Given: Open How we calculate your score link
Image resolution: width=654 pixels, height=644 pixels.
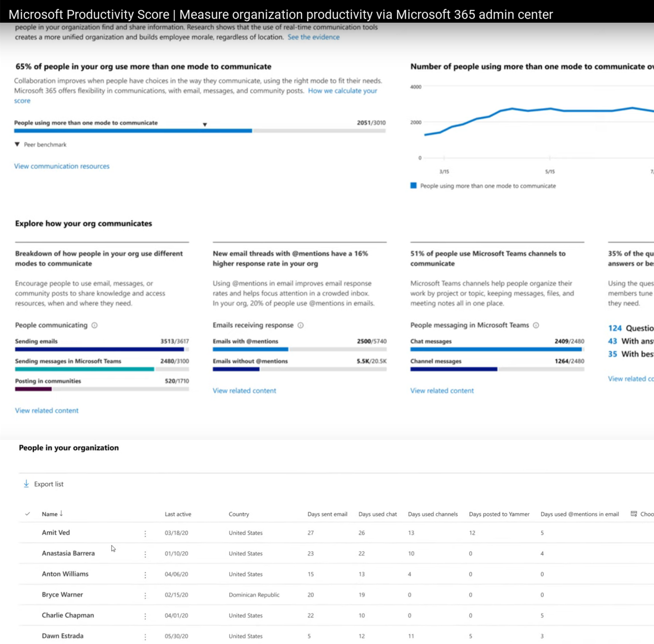Looking at the screenshot, I should [x=343, y=91].
